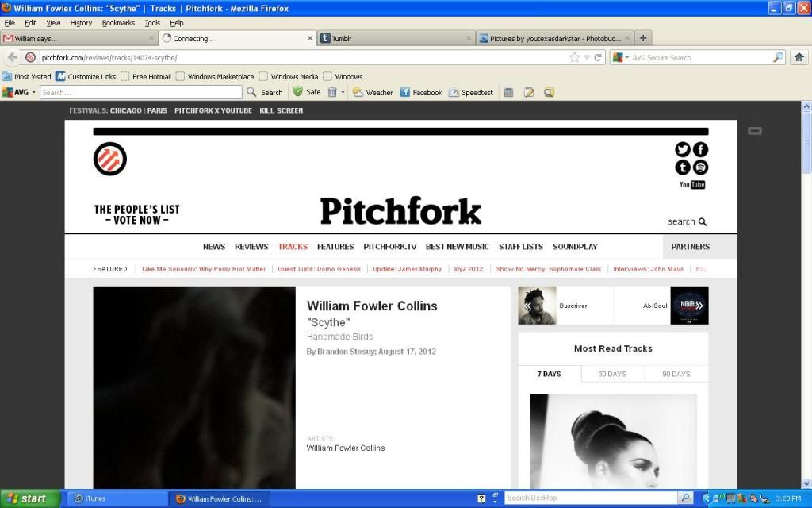The height and width of the screenshot is (508, 812).
Task: Open Pitchfork's YouTube logo link
Action: [x=691, y=185]
